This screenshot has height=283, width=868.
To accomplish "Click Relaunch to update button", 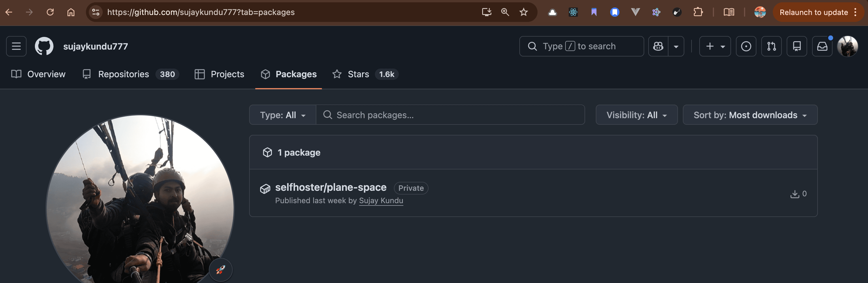I will (818, 12).
